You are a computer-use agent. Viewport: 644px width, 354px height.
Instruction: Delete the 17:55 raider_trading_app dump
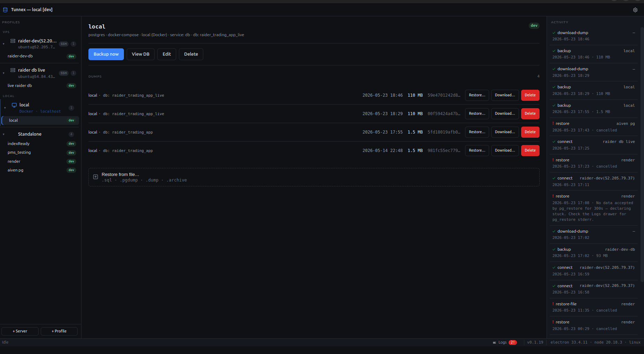coord(530,132)
